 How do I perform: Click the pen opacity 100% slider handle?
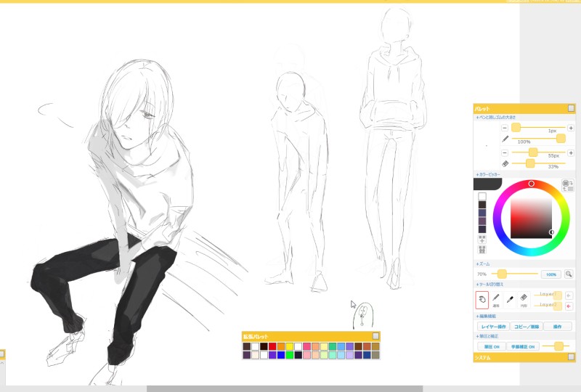561,138
